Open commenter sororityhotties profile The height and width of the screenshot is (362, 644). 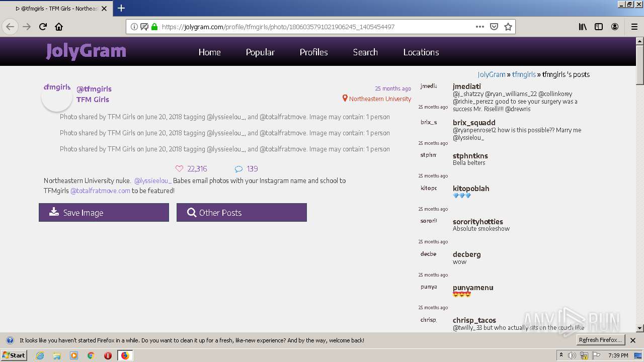(x=478, y=222)
